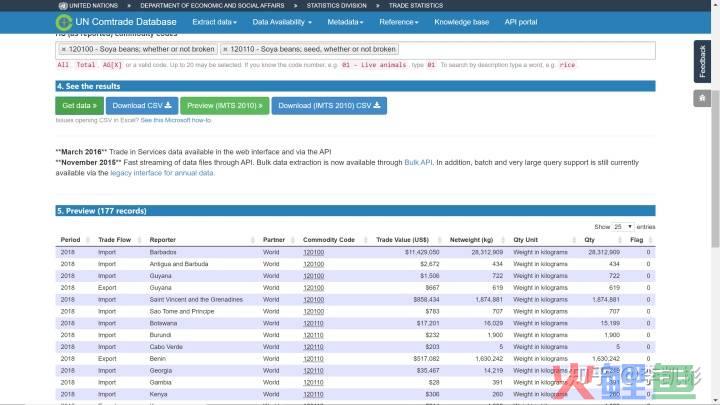
Task: Go to API portal page
Action: coord(521,22)
